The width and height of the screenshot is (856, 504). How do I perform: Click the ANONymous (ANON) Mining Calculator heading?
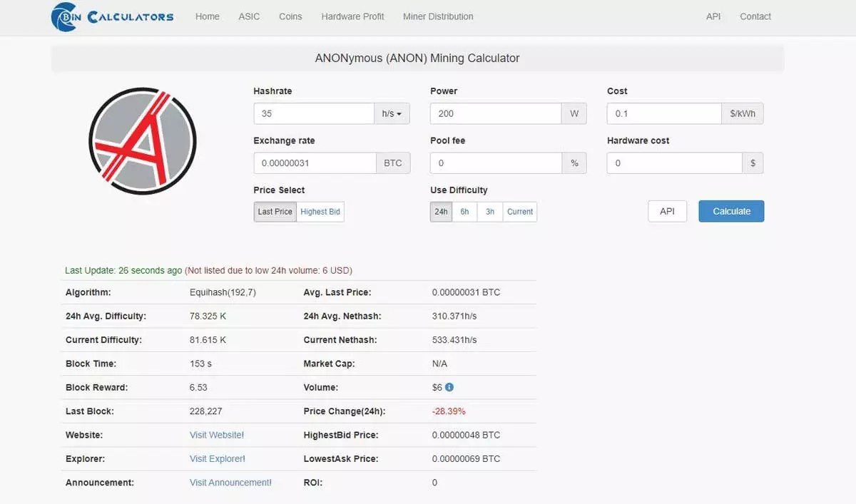tap(417, 58)
